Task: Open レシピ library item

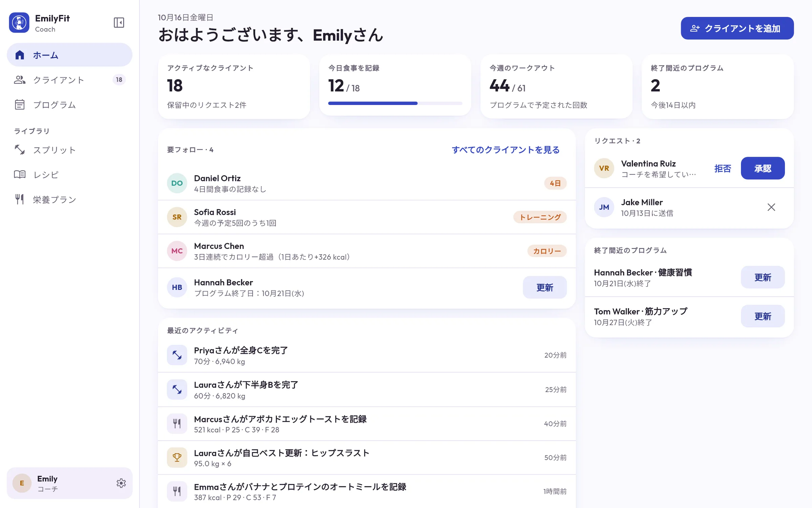Action: click(69, 174)
